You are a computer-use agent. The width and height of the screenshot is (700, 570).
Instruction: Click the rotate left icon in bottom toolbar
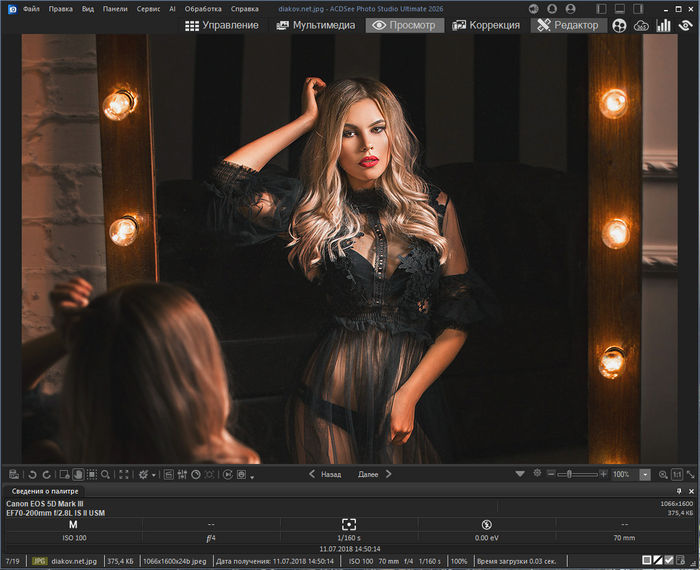(31, 474)
